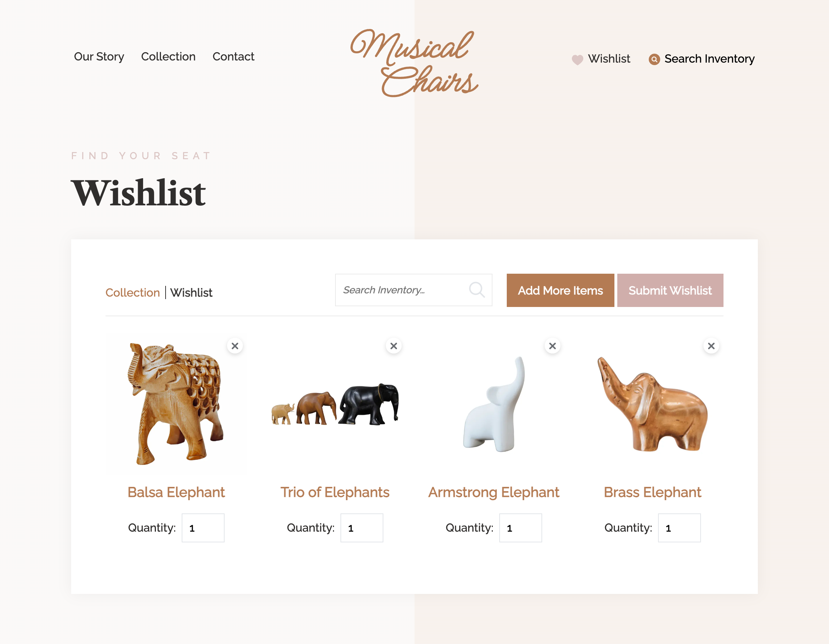
Task: Open the Collection menu item
Action: click(168, 57)
